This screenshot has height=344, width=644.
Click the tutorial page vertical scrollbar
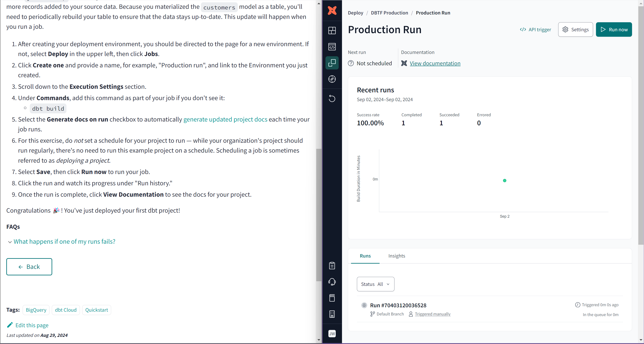coord(319,215)
